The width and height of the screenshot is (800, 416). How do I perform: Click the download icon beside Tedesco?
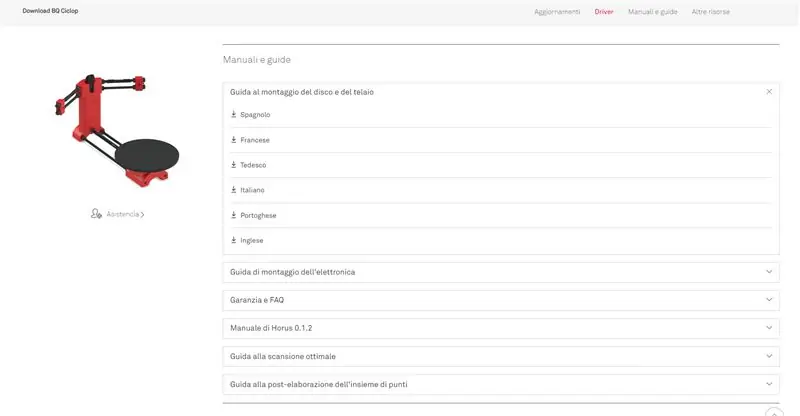click(234, 164)
